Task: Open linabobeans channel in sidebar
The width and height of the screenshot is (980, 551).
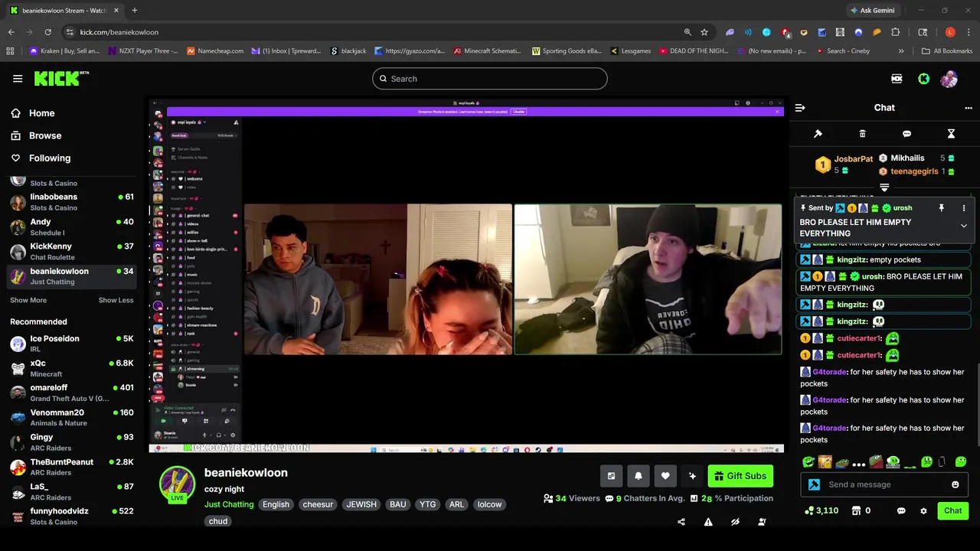Action: 71,202
